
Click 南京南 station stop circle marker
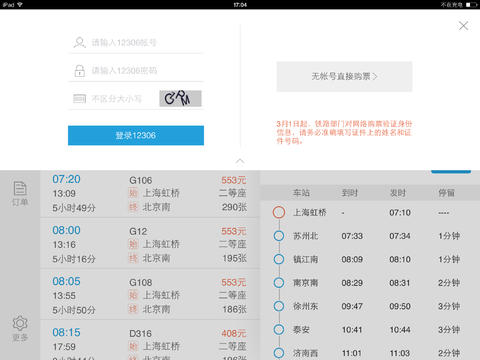(x=279, y=283)
